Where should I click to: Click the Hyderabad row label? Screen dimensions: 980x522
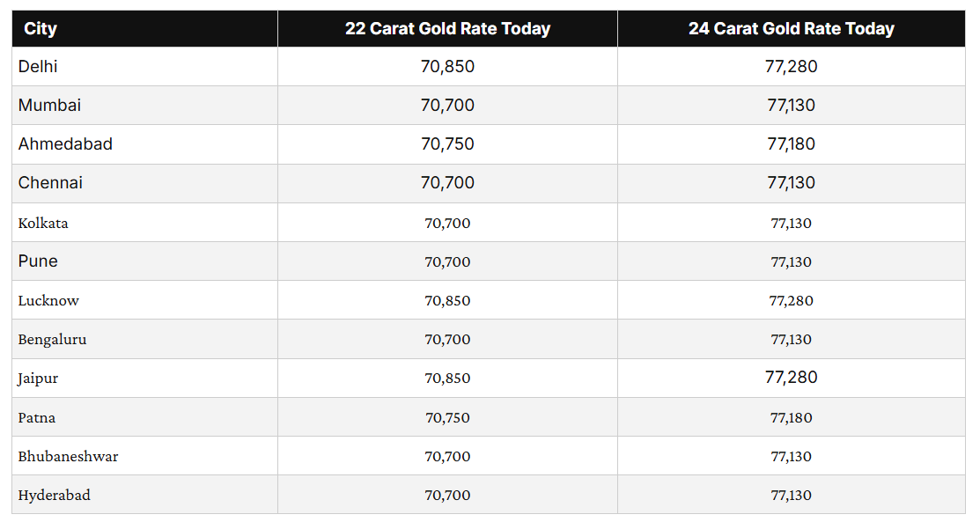click(x=54, y=495)
